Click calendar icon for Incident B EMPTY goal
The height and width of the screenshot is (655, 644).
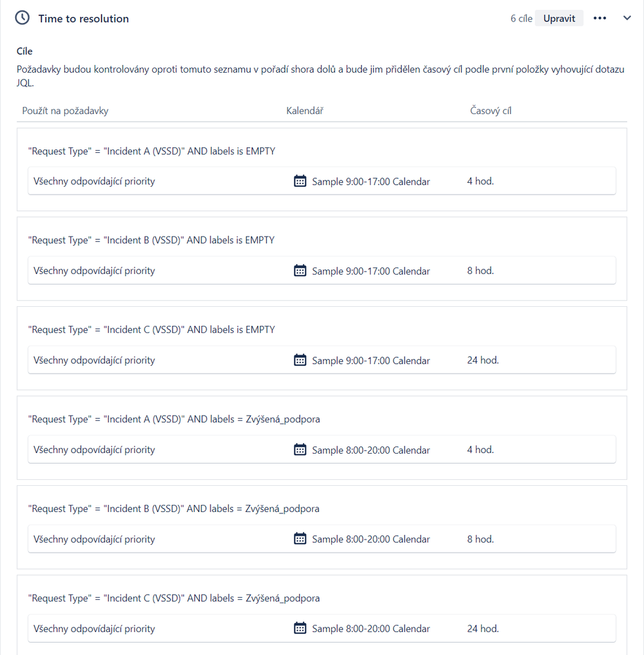(300, 271)
